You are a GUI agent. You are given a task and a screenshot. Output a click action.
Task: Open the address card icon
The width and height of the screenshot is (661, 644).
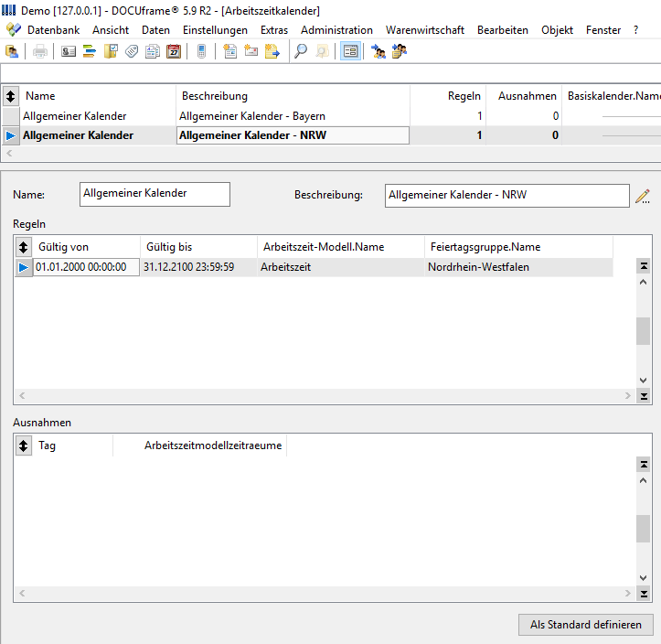[x=69, y=51]
